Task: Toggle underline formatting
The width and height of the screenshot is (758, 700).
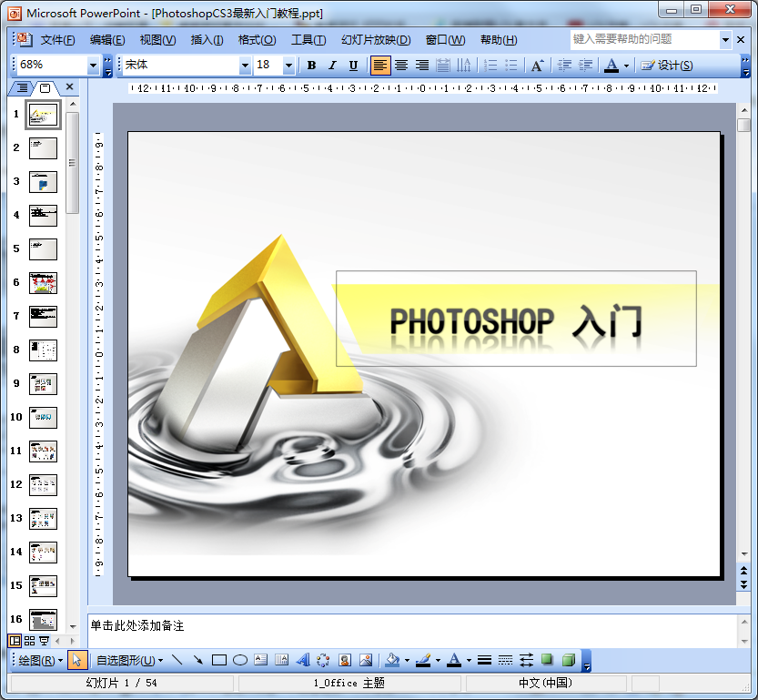Action: click(353, 65)
